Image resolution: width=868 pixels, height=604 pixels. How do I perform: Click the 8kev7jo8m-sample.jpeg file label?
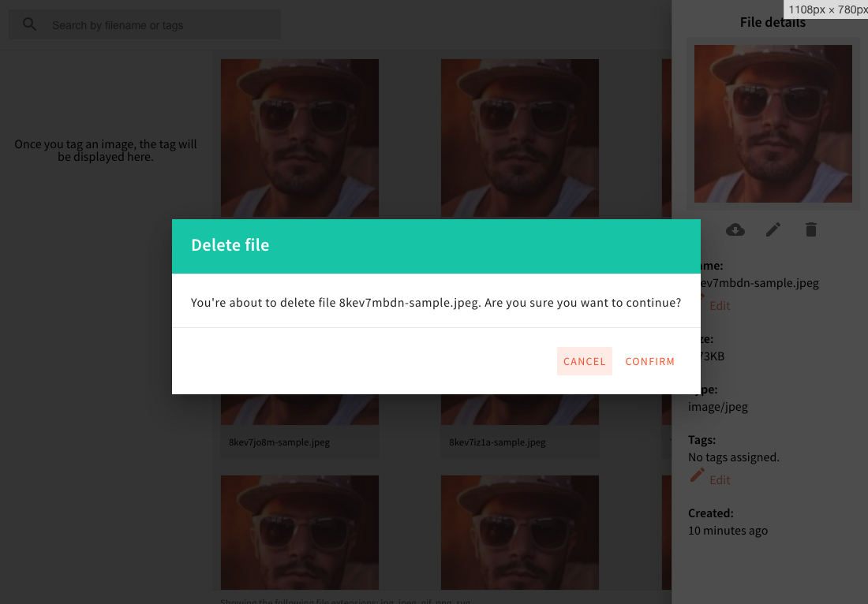tap(279, 442)
